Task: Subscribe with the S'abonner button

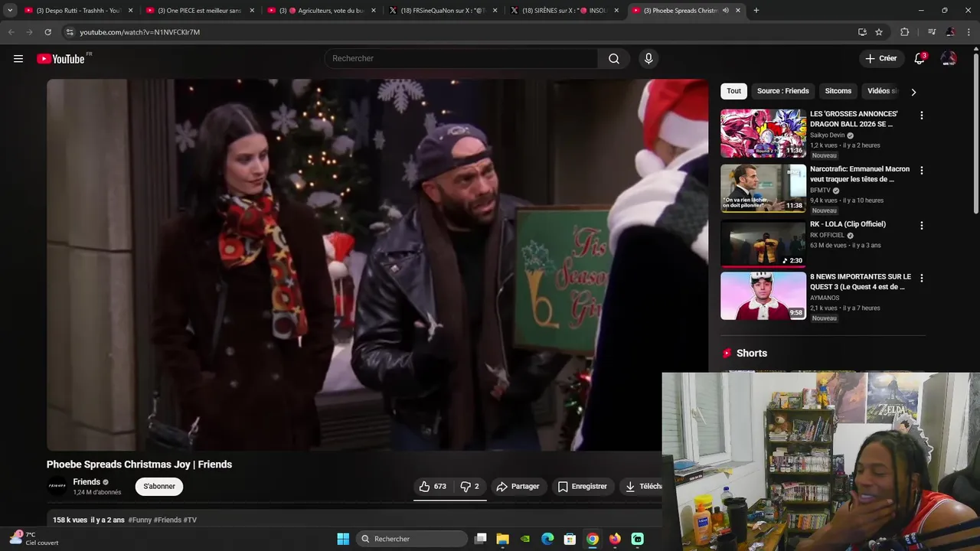Action: (x=159, y=486)
